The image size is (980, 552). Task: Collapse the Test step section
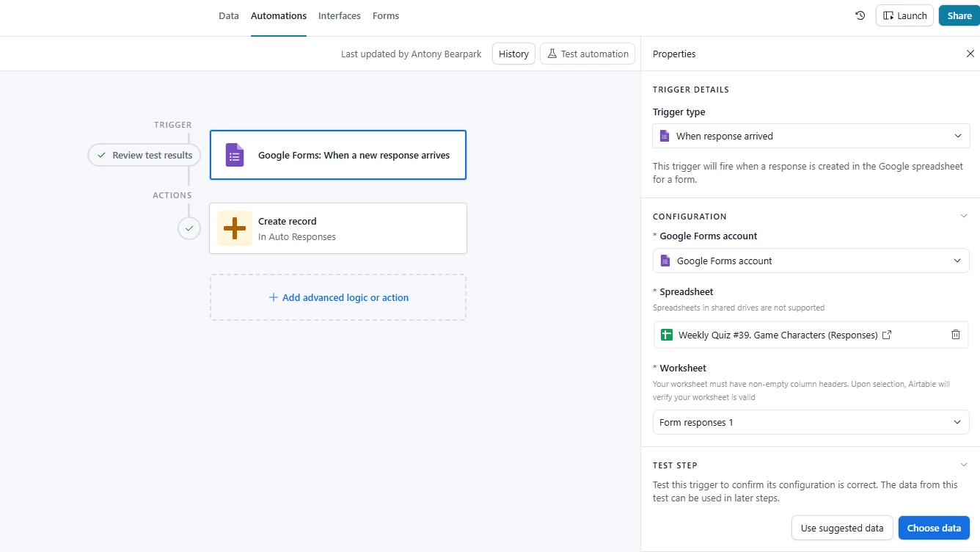click(964, 465)
